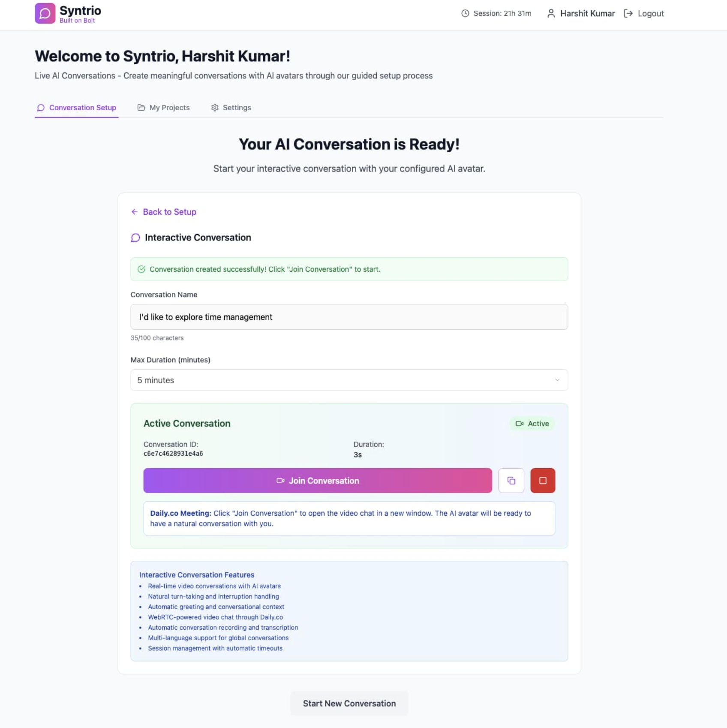
Task: Click Start New Conversation button
Action: point(349,704)
